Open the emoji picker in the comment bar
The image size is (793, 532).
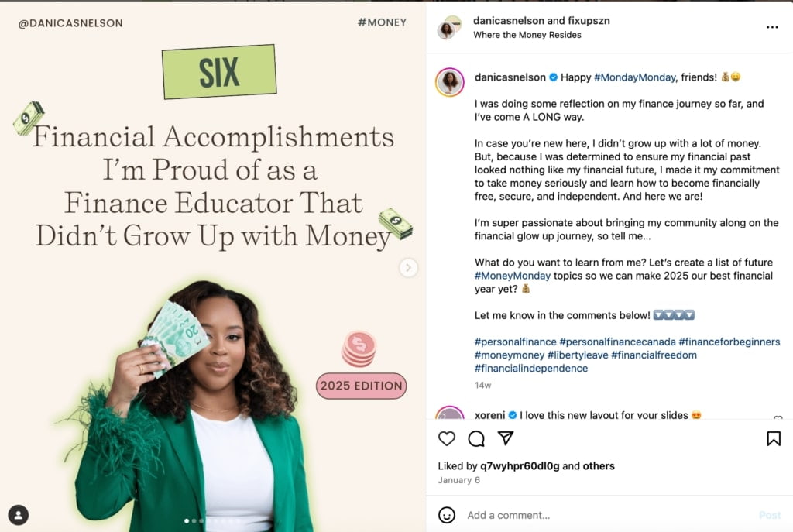(447, 515)
